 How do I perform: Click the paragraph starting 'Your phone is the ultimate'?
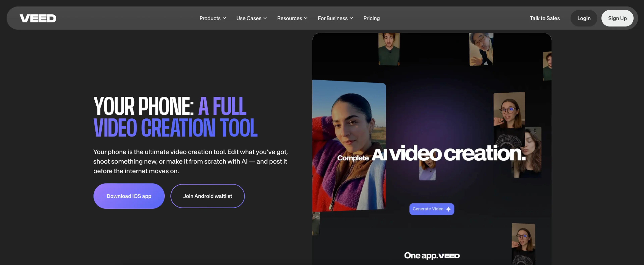click(191, 161)
